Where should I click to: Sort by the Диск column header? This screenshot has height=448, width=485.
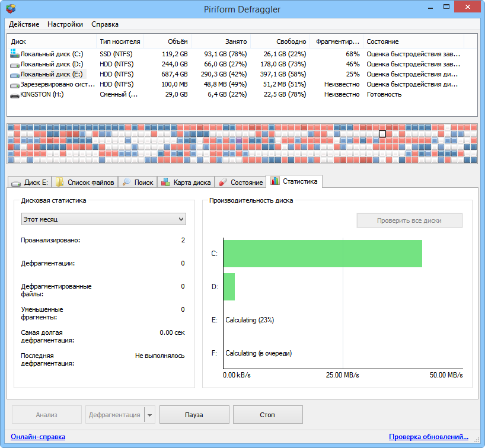[52, 41]
